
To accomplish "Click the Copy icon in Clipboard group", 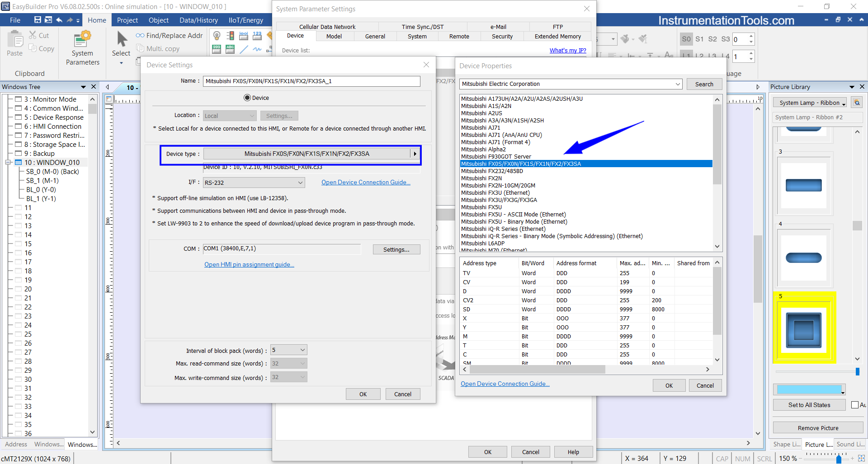I will 33,48.
